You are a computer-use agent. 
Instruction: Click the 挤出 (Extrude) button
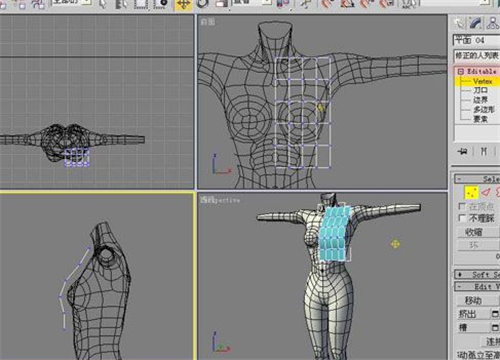tap(473, 314)
